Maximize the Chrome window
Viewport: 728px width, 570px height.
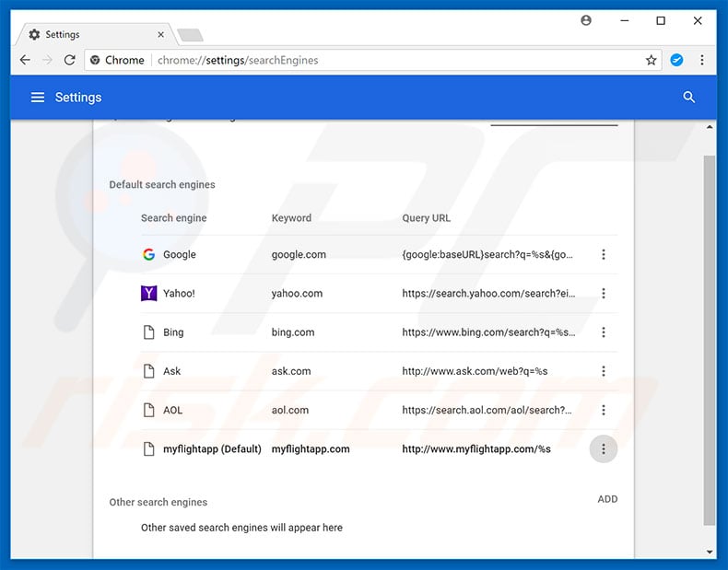(x=661, y=20)
